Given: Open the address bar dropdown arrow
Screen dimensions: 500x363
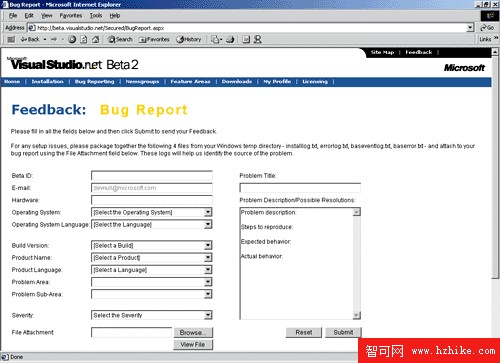Looking at the screenshot, I should tap(470, 28).
